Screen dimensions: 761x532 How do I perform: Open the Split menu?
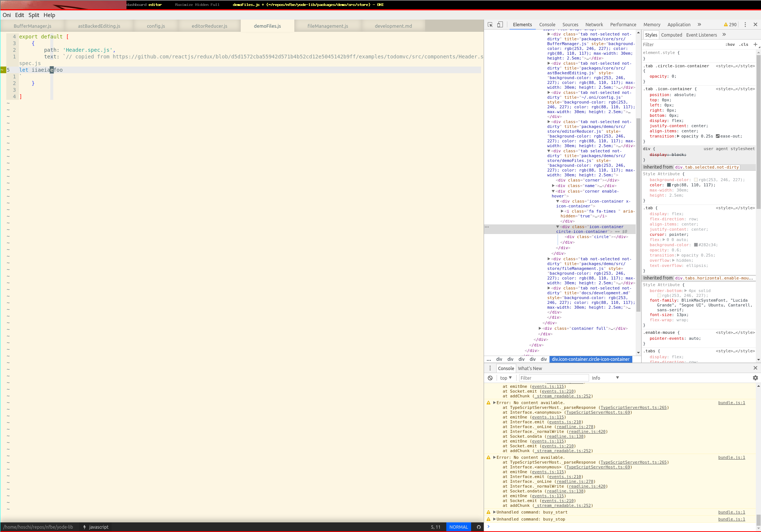coord(34,15)
